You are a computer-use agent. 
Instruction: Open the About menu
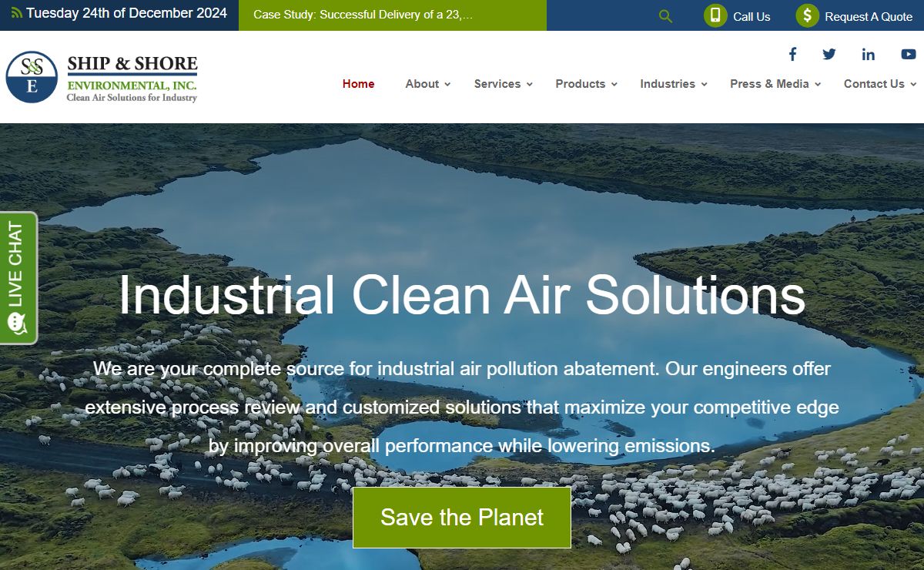pyautogui.click(x=422, y=84)
